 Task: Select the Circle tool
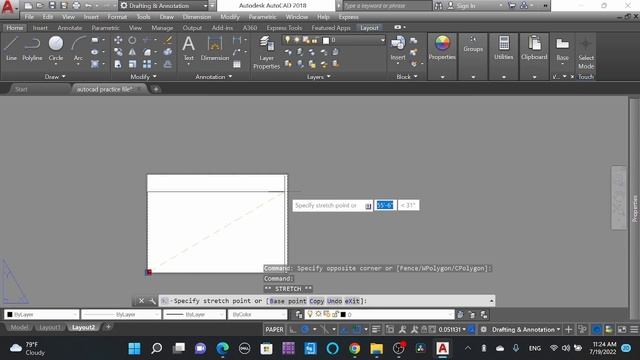pyautogui.click(x=56, y=48)
